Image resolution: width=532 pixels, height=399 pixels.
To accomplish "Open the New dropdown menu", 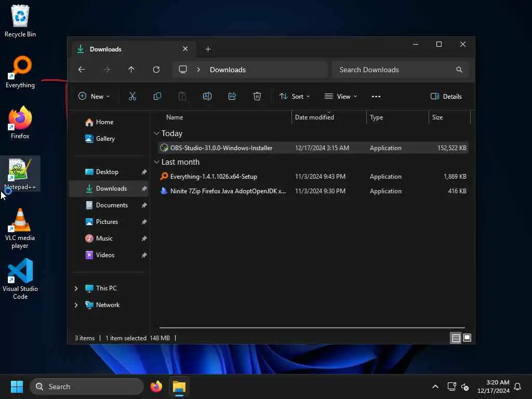I will pos(94,96).
